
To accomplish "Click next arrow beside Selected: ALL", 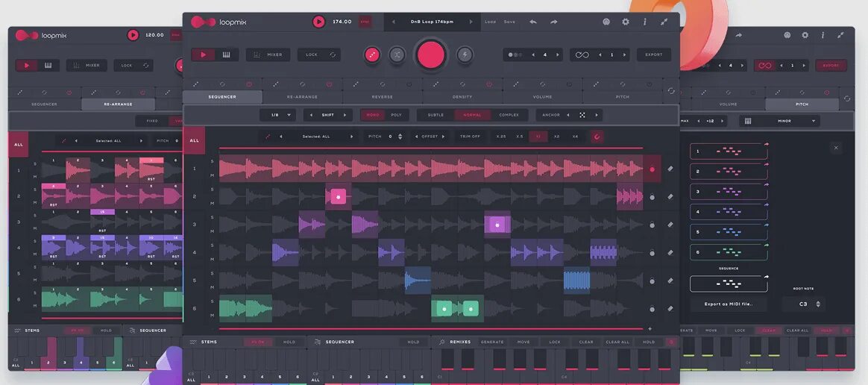I will point(351,137).
